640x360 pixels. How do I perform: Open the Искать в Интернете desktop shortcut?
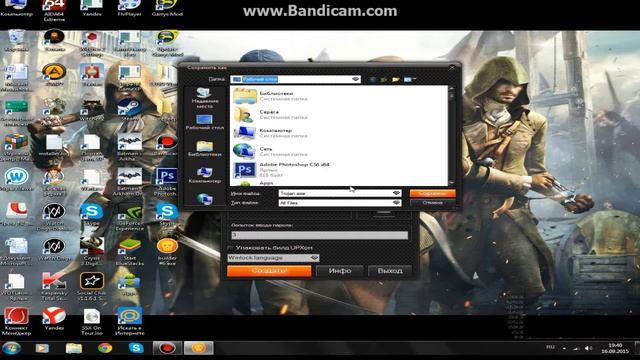pos(129,321)
